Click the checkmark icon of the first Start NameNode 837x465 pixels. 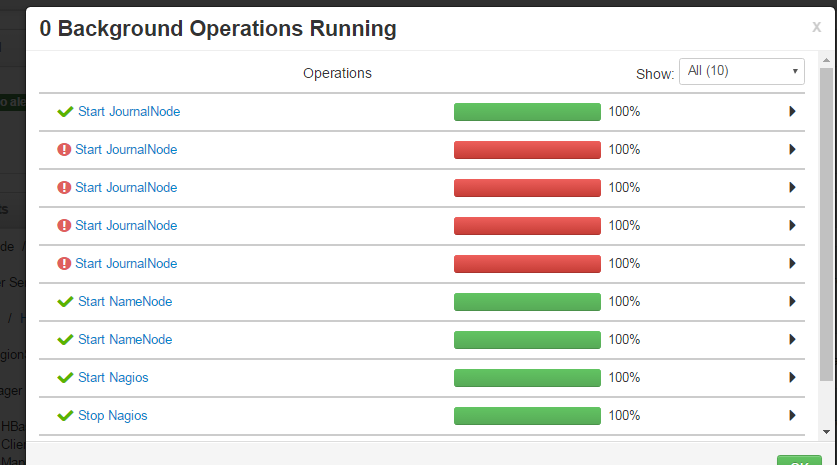[x=66, y=302]
